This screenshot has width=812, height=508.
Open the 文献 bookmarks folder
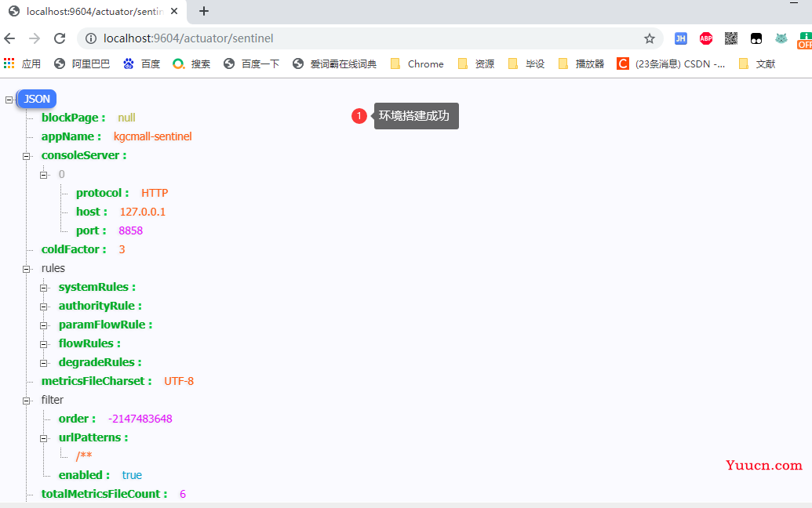756,63
